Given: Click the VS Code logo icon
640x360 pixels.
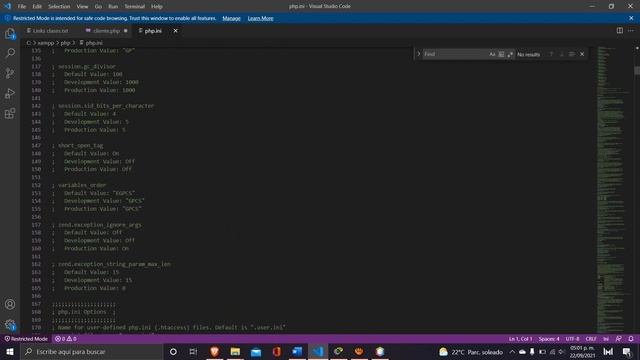Looking at the screenshot, I should coord(7,6).
